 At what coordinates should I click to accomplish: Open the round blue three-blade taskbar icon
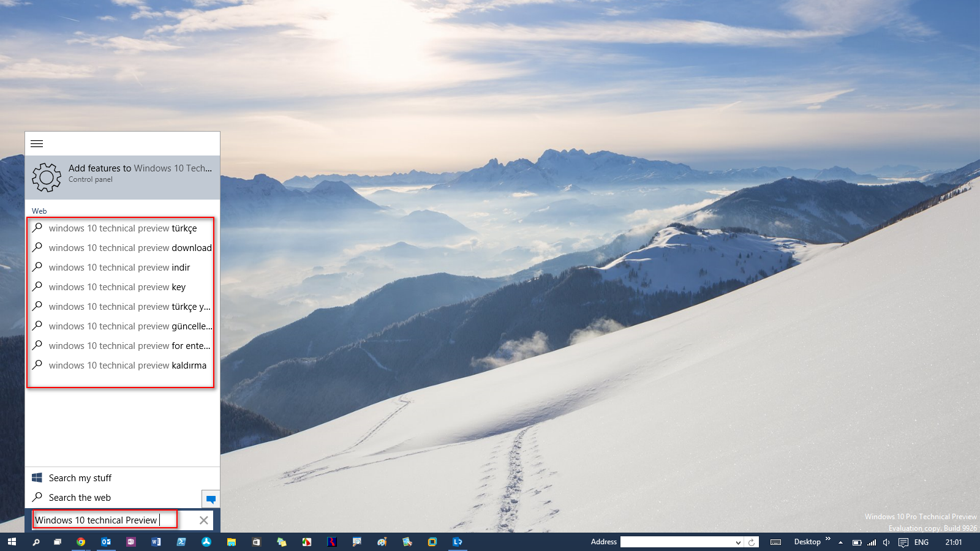click(206, 542)
